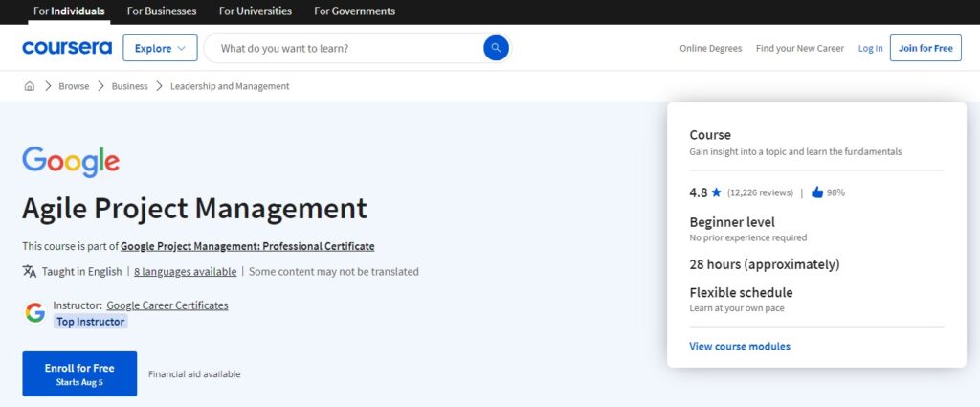This screenshot has width=980, height=407.
Task: Click Business in the breadcrumb
Action: pyautogui.click(x=129, y=86)
